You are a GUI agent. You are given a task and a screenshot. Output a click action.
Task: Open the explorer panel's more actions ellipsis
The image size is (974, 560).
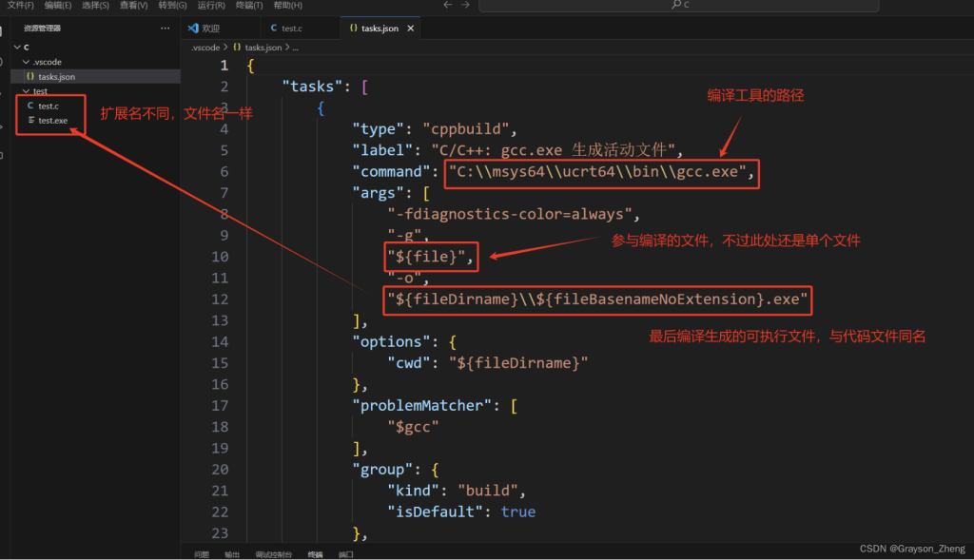(166, 29)
